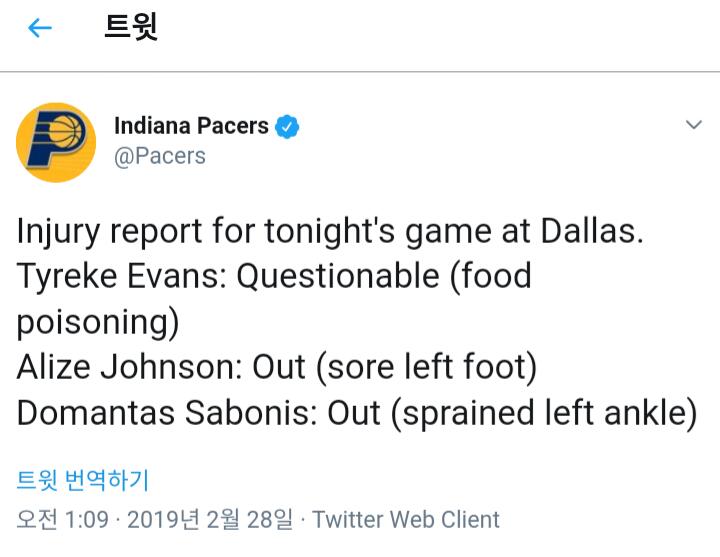720x557 pixels.
Task: Go back using the left arrow
Action: pos(40,28)
